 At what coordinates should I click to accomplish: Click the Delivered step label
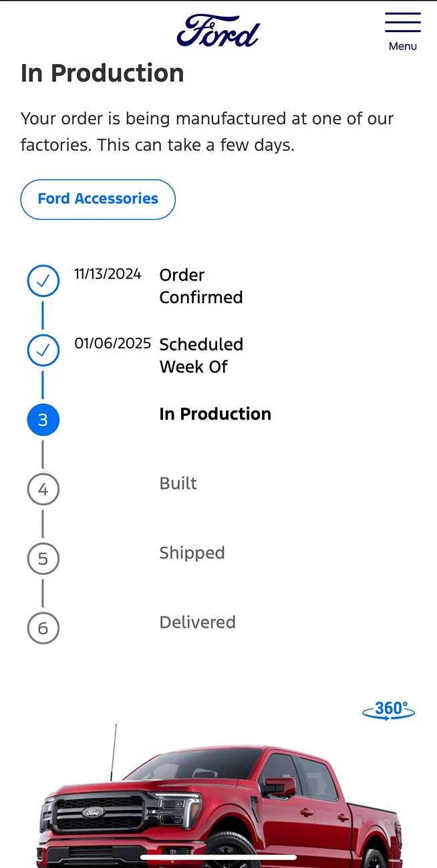pyautogui.click(x=197, y=622)
